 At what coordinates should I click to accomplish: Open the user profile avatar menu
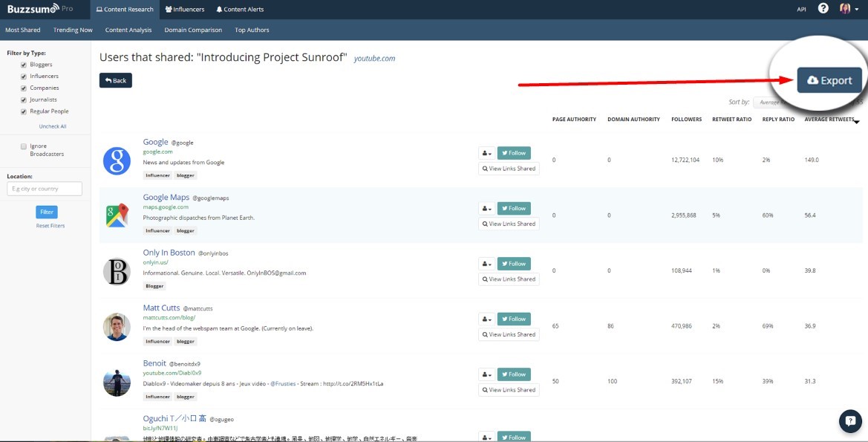point(849,9)
